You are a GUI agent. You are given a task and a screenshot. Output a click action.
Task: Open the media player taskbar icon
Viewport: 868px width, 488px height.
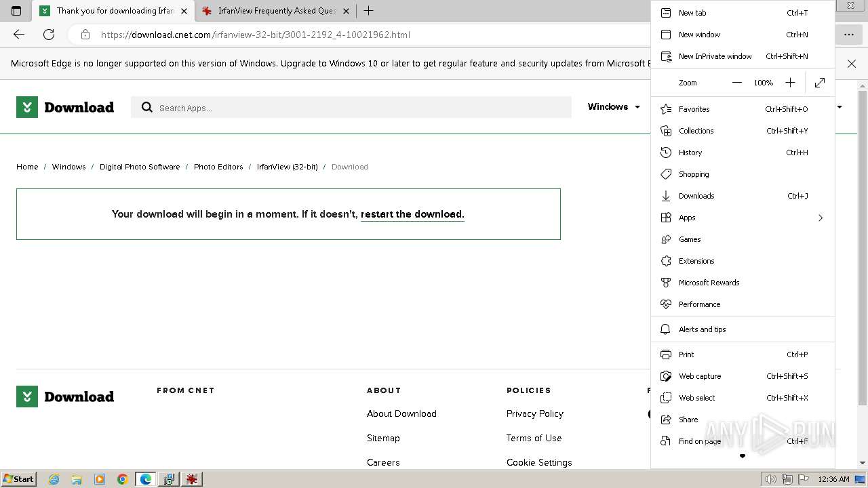[100, 479]
